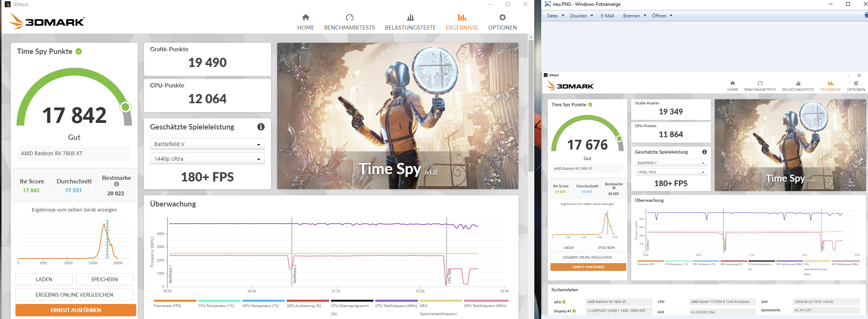
Task: Close the 3DMark window
Action: pos(525,4)
